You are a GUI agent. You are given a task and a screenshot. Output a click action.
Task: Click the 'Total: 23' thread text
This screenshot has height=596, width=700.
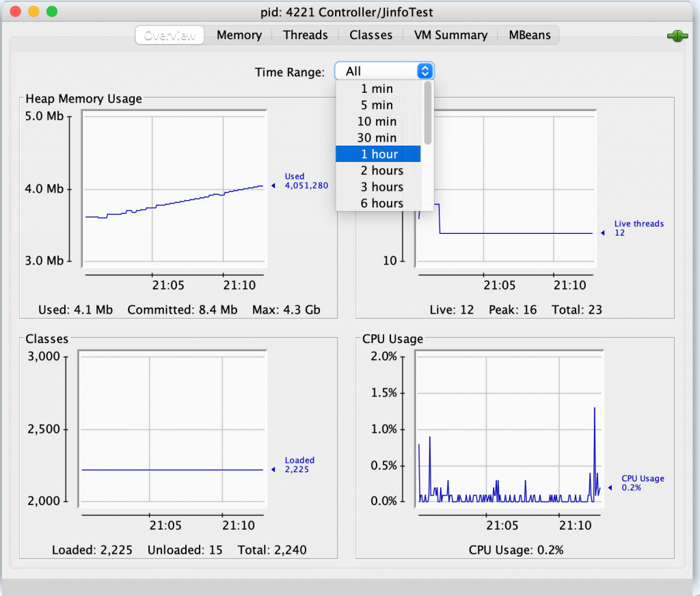coord(577,310)
